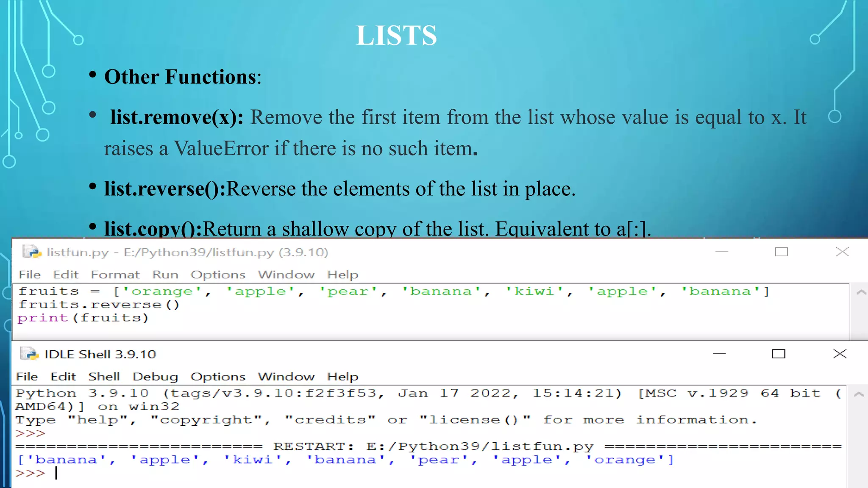Screen dimensions: 868x488
Task: Click scroll-up arrow in listfun.py editor
Action: pos(860,292)
